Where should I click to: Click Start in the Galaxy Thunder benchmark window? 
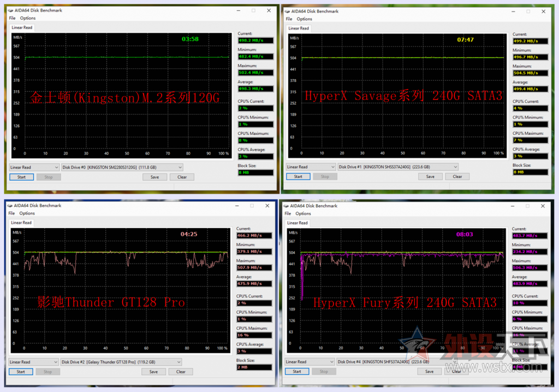tap(21, 372)
